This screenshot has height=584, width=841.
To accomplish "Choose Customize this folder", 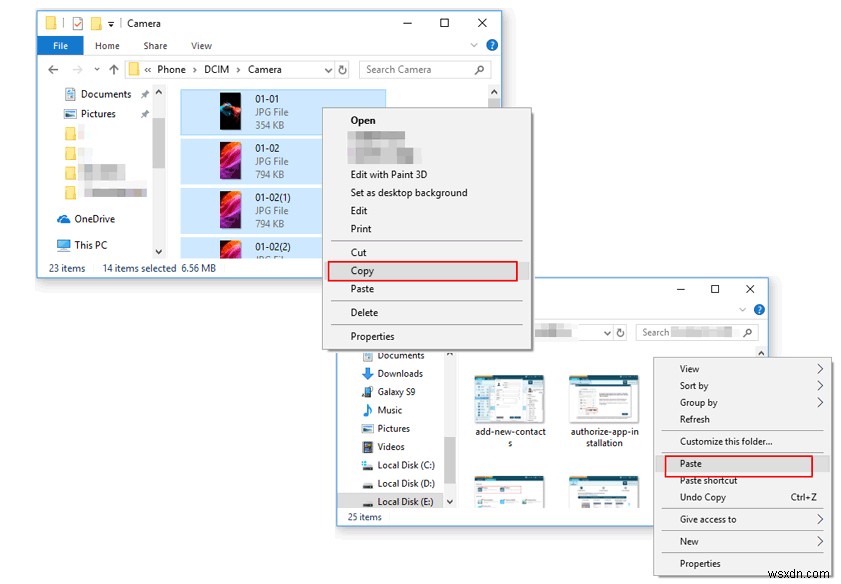I will point(726,441).
